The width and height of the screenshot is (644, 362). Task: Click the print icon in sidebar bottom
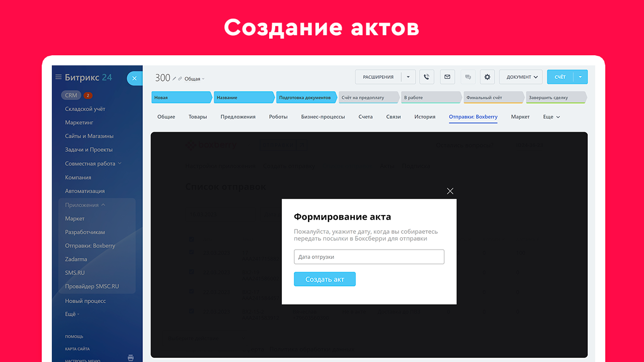(x=131, y=358)
